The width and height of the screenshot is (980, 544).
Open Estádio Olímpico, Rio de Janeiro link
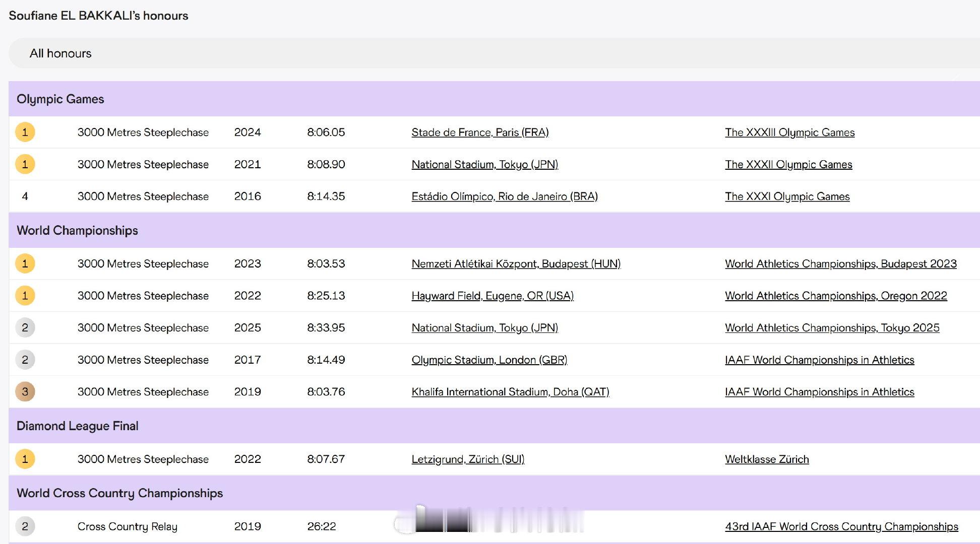coord(504,196)
